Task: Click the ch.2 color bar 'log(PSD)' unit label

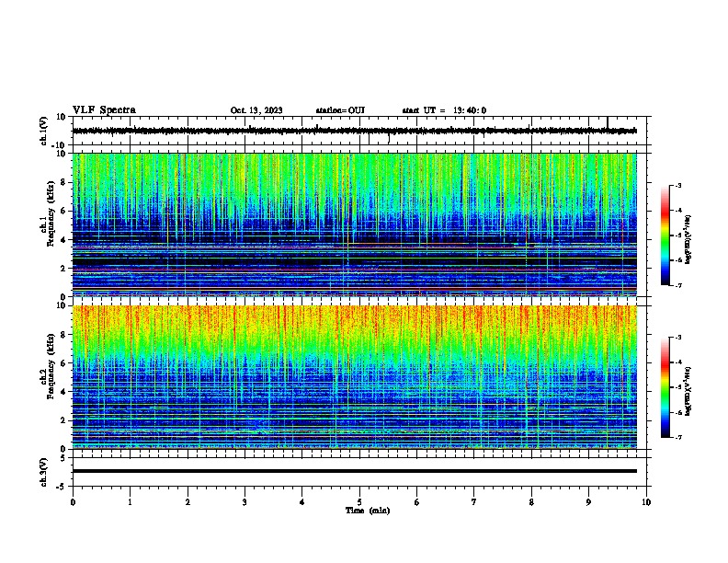Action: click(688, 391)
